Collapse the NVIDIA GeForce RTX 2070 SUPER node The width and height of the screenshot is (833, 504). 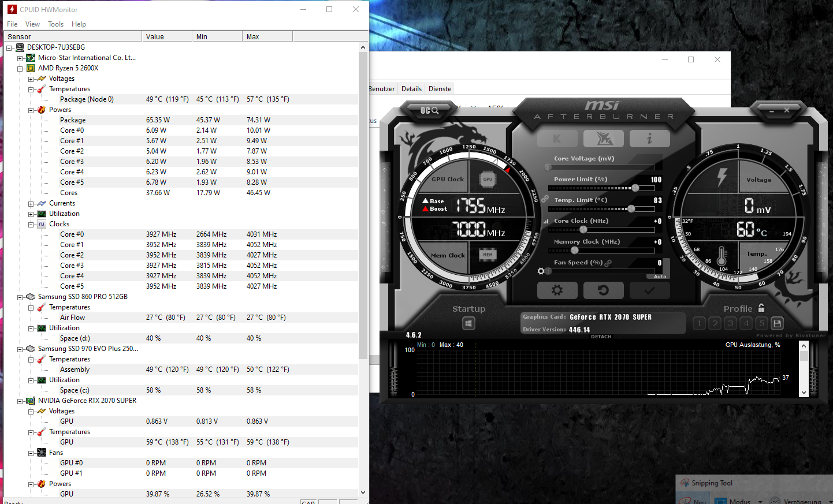coord(20,401)
